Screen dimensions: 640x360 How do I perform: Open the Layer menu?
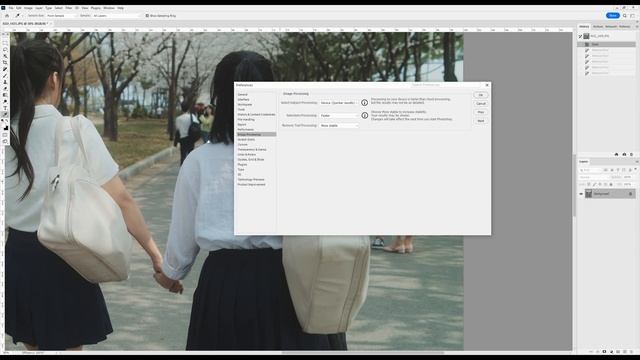click(39, 8)
